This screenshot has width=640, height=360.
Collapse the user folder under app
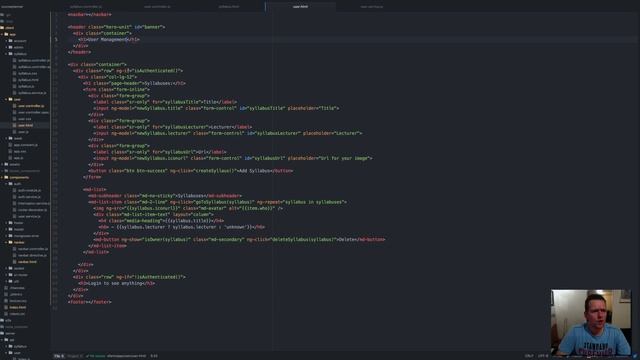tap(6, 99)
